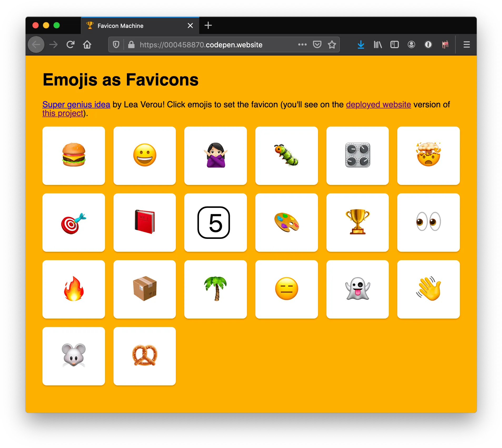Open the Firefox hamburger menu

pos(466,45)
